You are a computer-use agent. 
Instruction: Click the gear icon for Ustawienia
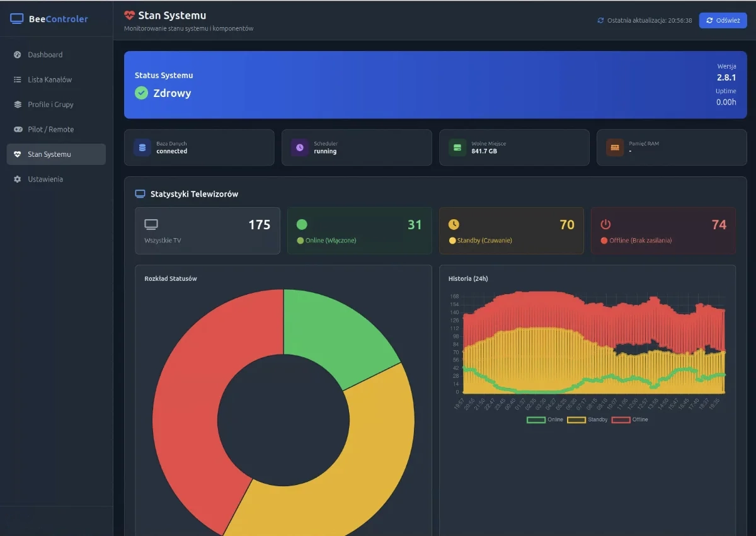click(x=19, y=179)
